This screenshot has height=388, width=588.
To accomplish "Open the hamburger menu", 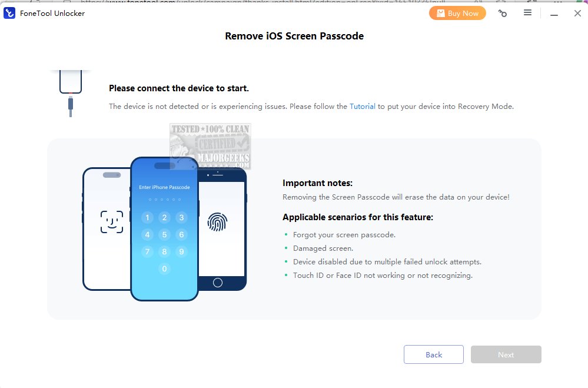I will pyautogui.click(x=527, y=13).
